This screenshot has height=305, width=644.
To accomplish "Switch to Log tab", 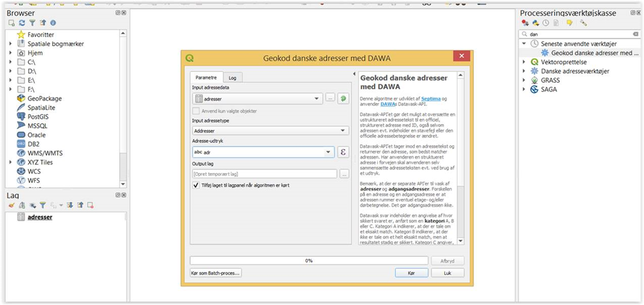I will click(x=232, y=78).
